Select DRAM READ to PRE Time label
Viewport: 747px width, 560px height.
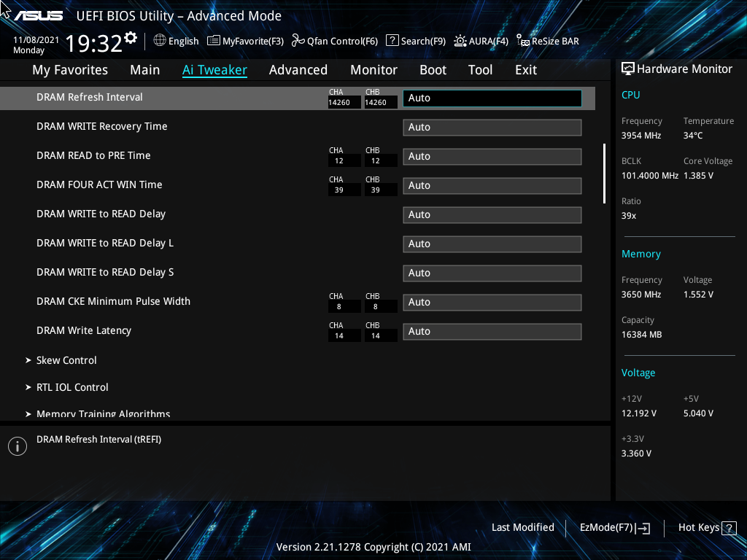[93, 156]
